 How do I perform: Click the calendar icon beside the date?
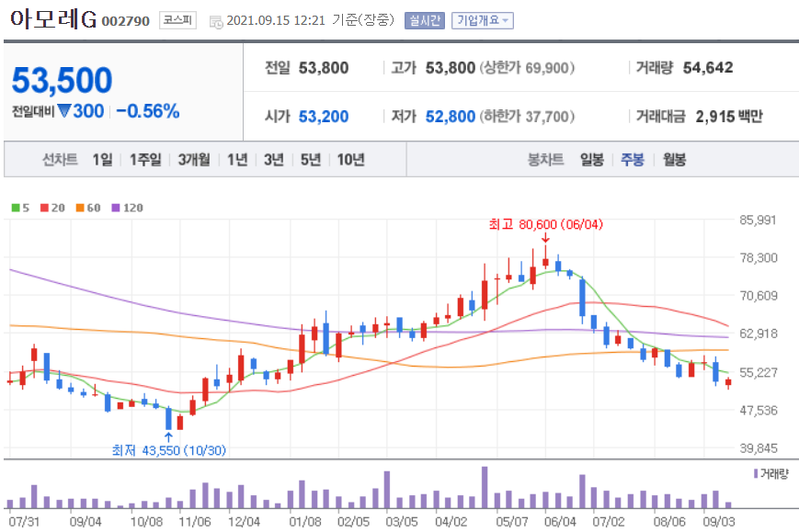pos(216,22)
